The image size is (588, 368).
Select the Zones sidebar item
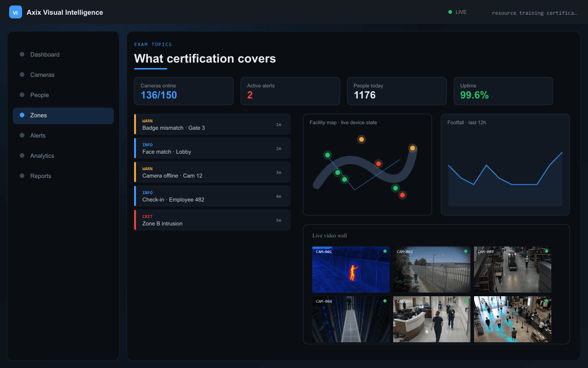point(63,115)
